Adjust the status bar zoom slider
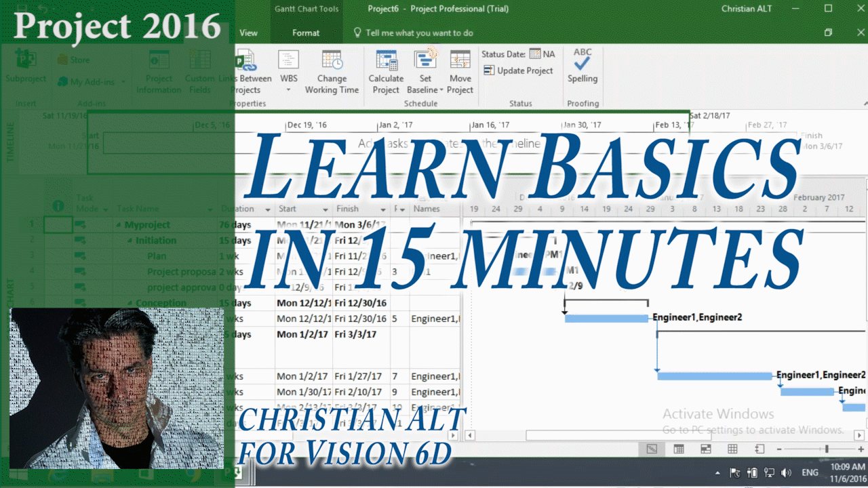868x488 pixels. pos(826,449)
